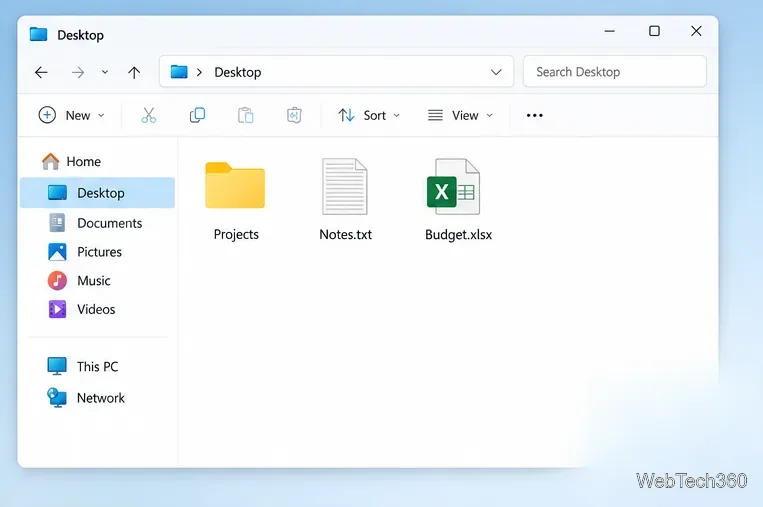
Task: Select the Budget.xlsx Excel file icon
Action: [x=454, y=186]
